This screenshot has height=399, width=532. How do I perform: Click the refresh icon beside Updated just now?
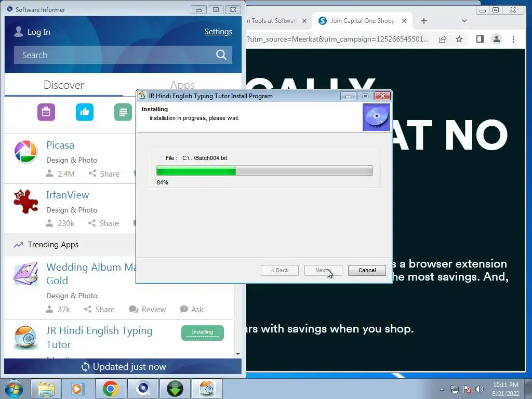pos(86,367)
